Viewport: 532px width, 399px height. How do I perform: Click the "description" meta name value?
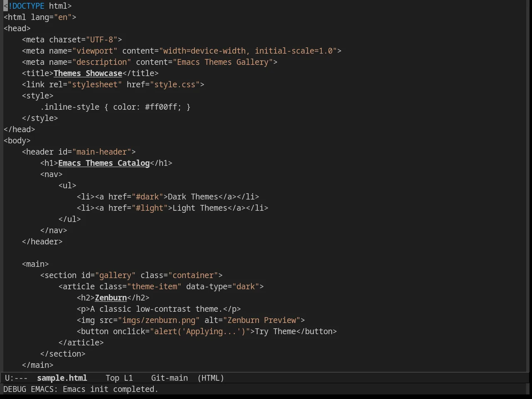pos(101,62)
